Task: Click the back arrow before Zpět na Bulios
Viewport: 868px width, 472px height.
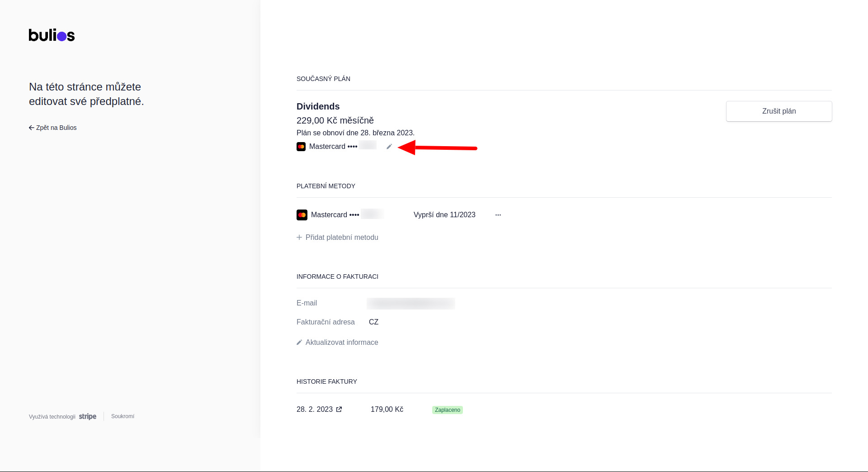Action: pyautogui.click(x=32, y=128)
